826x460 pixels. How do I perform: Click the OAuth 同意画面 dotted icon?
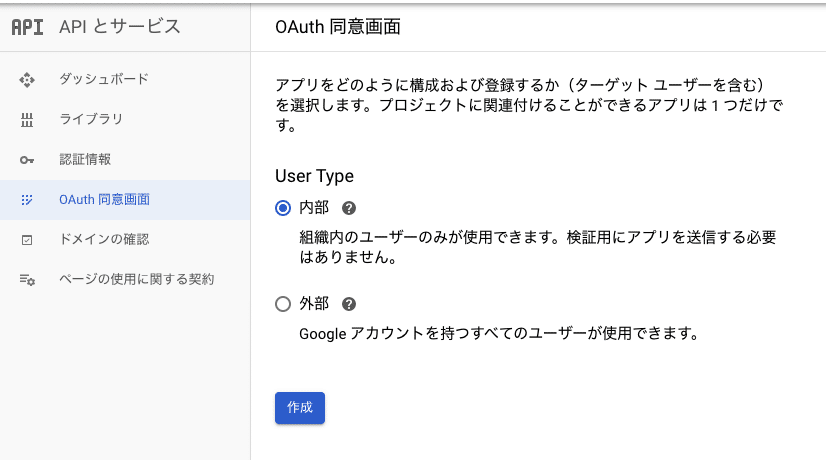pos(28,200)
